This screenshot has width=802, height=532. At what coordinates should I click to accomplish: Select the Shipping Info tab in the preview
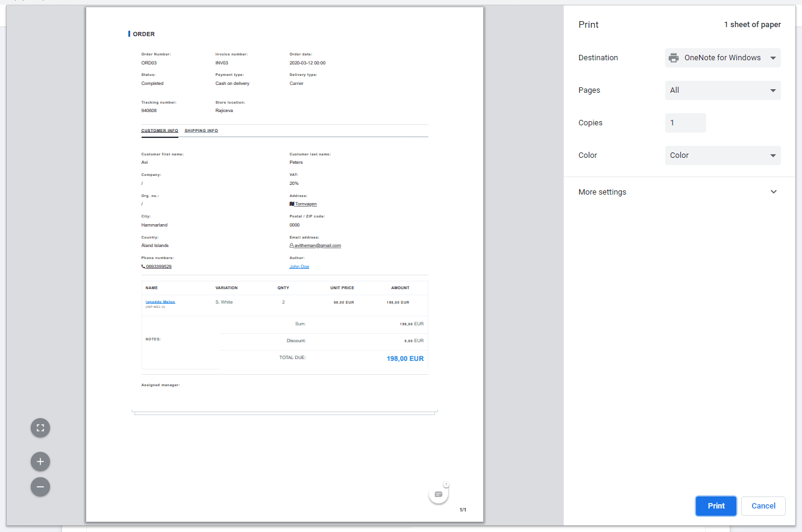click(201, 131)
